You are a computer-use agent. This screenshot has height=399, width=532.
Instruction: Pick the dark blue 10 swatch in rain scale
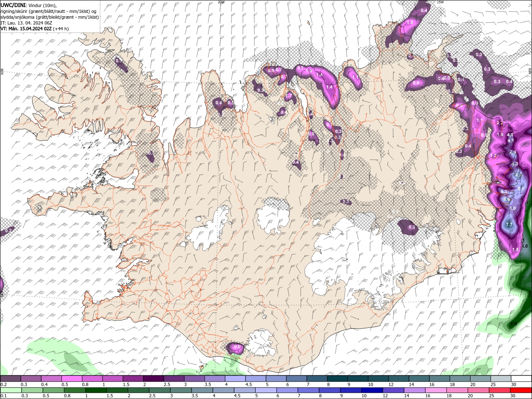coord(371,390)
